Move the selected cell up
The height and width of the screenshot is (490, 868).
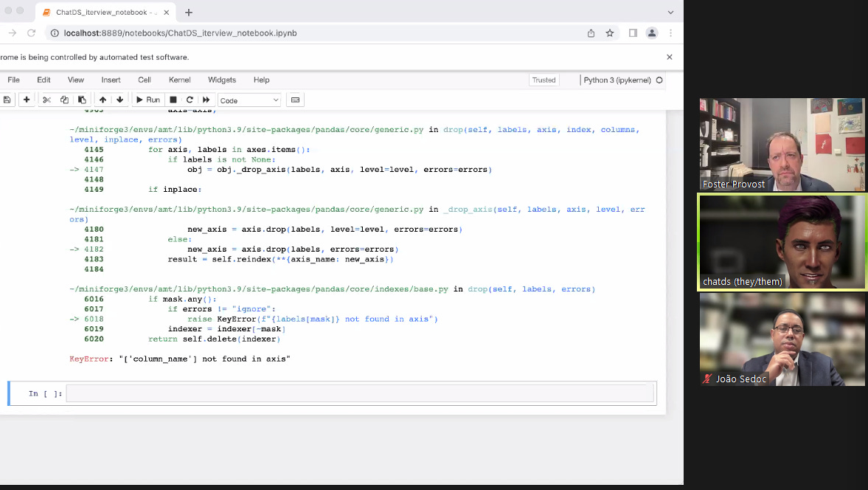[x=103, y=99]
